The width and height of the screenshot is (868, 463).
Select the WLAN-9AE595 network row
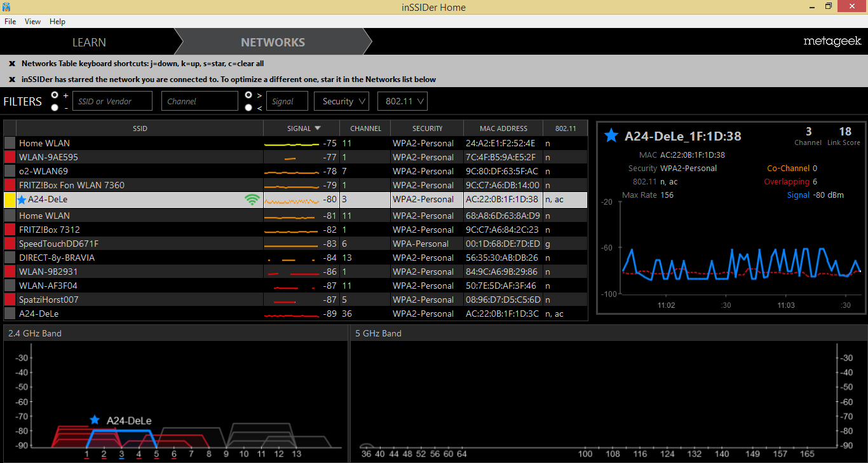[295, 157]
